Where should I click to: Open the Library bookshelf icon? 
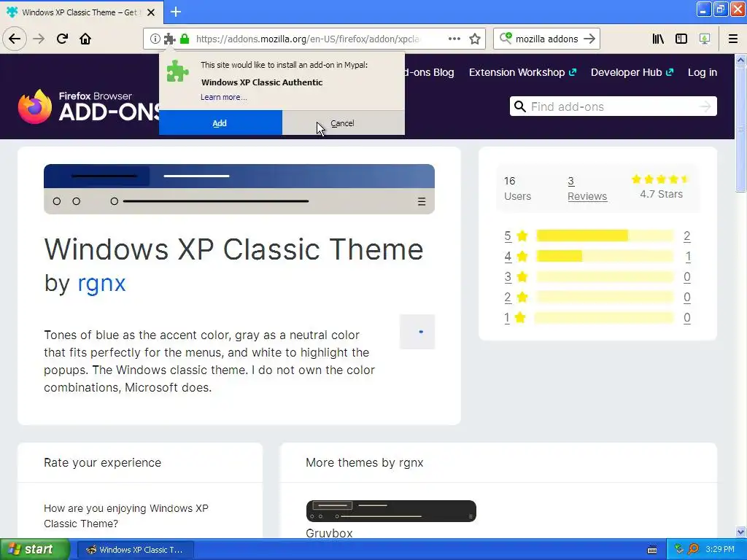click(658, 39)
